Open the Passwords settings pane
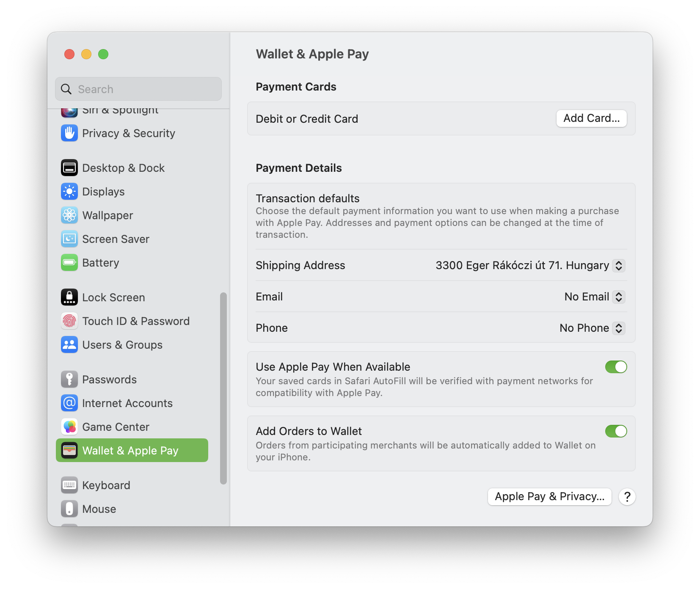The image size is (700, 589). pos(110,380)
